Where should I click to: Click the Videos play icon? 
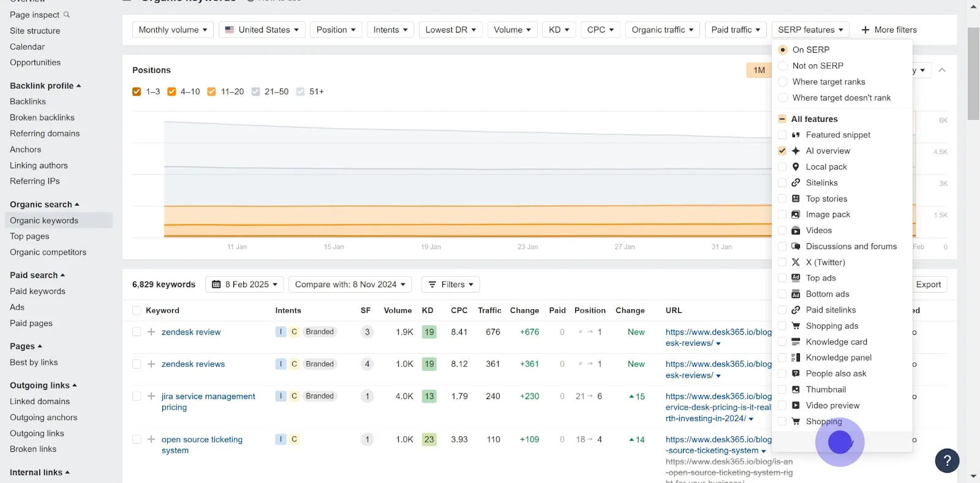(x=796, y=230)
